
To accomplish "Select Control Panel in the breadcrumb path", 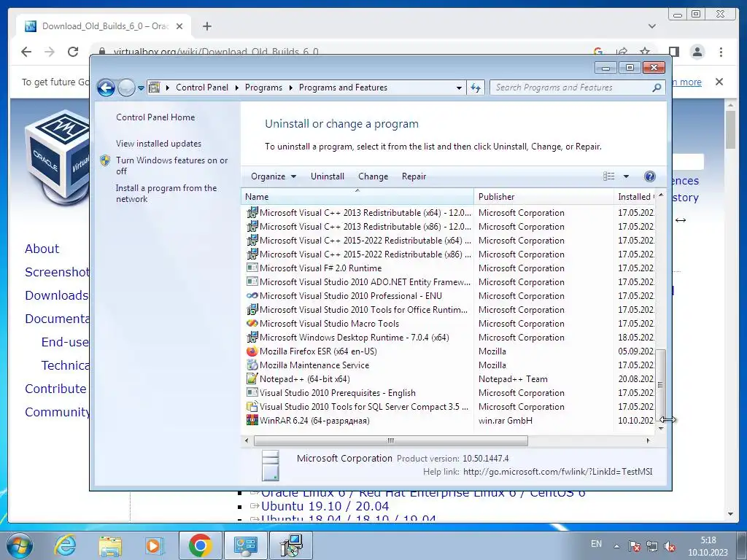I will [x=202, y=87].
